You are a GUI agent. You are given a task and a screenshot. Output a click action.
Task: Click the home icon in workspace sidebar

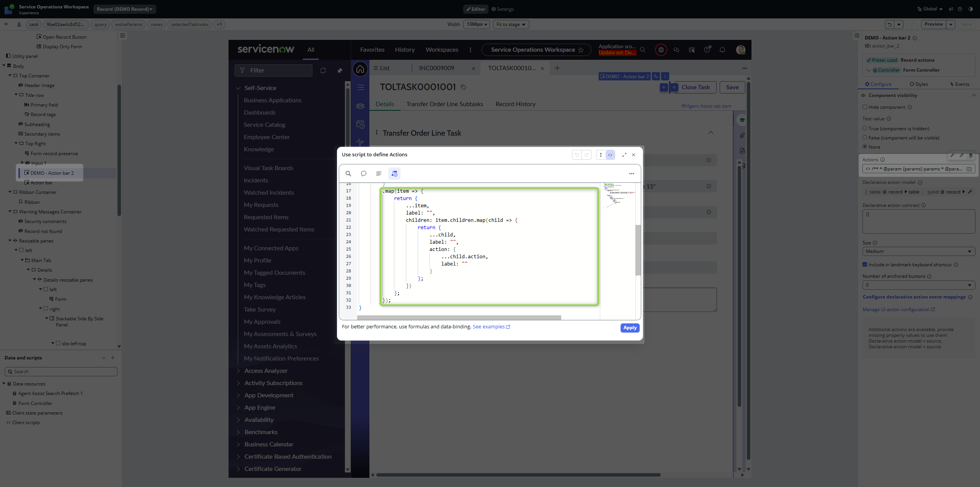(360, 69)
